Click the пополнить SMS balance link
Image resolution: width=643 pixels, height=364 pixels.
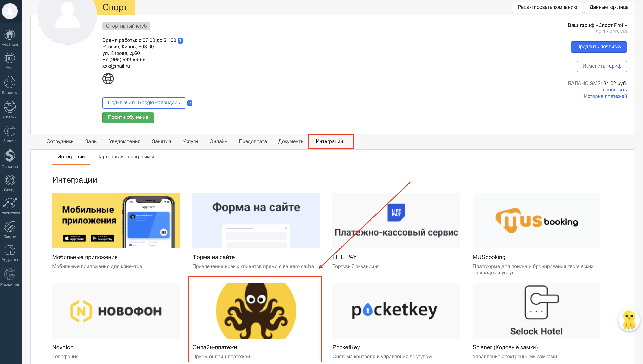pyautogui.click(x=615, y=90)
